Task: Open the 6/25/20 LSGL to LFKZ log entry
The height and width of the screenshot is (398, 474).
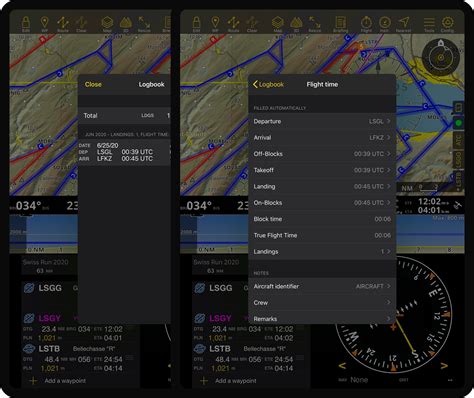Action: coord(124,152)
